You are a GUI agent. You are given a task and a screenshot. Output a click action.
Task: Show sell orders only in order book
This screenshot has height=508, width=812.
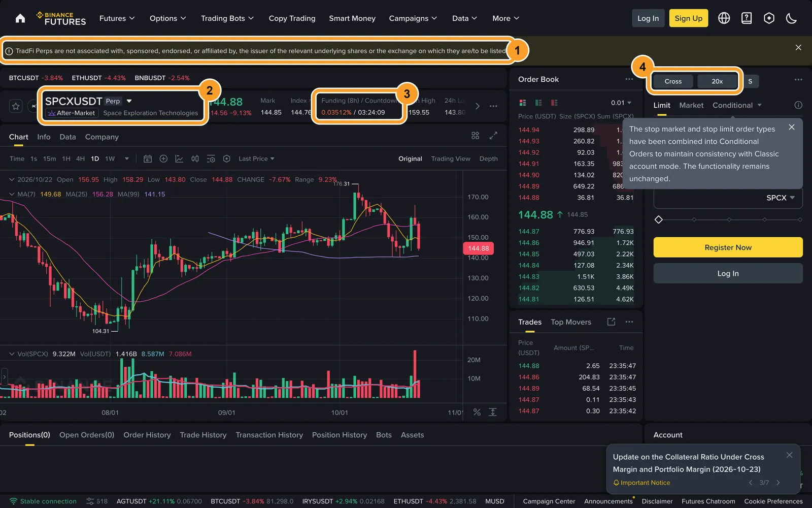coord(554,103)
